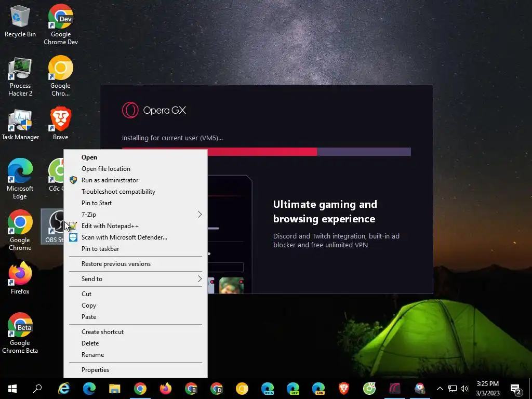
Task: Select Brave browser desktop shortcut
Action: click(x=60, y=124)
